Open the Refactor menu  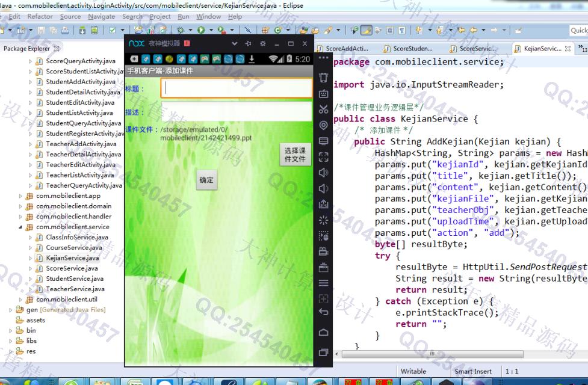[x=40, y=16]
